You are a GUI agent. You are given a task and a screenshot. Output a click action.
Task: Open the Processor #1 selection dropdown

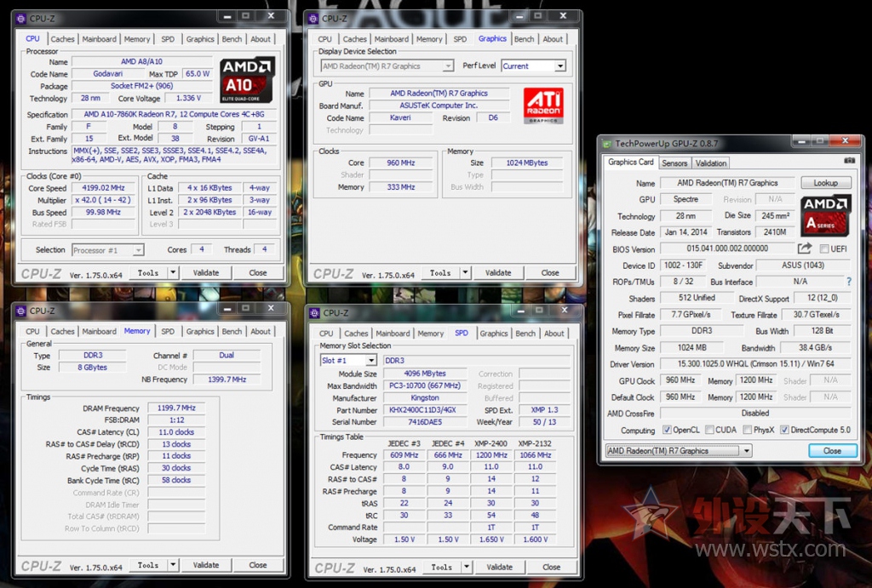[x=108, y=250]
